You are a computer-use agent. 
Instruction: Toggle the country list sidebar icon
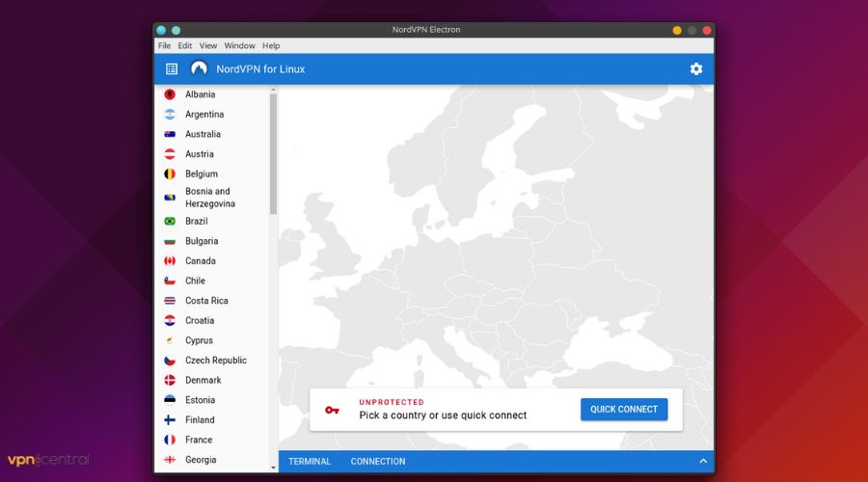172,69
